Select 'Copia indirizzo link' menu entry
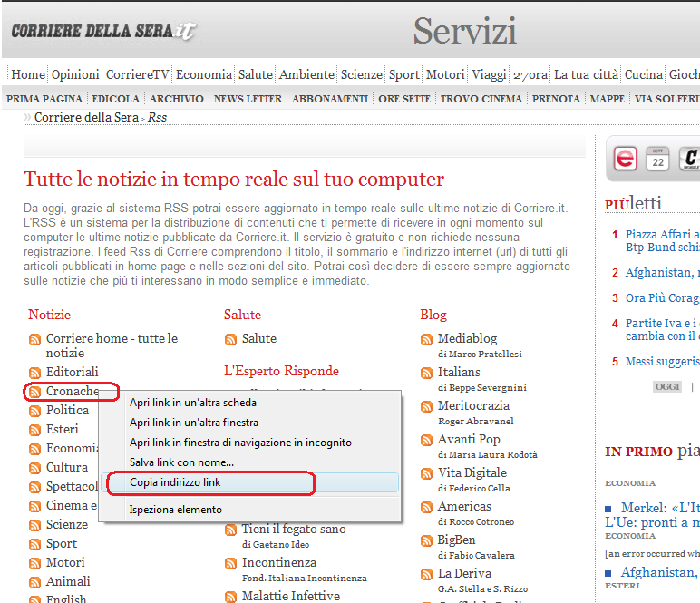 point(250,482)
